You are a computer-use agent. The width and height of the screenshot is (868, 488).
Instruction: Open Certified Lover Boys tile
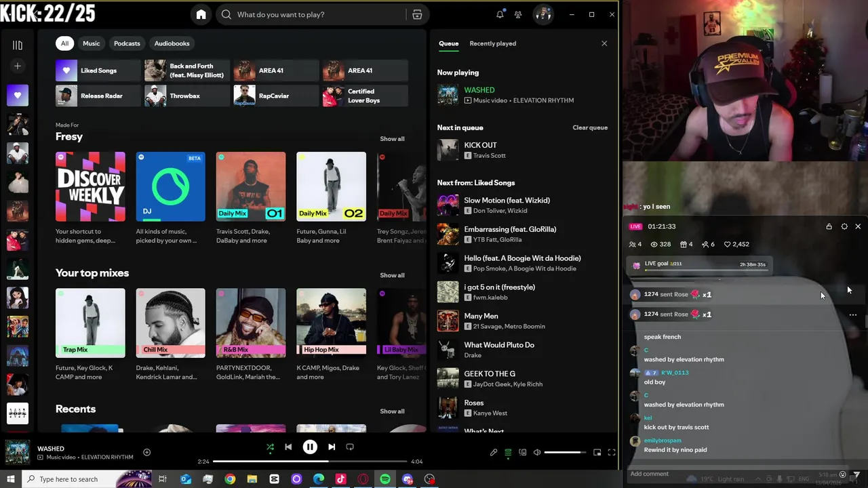click(366, 96)
